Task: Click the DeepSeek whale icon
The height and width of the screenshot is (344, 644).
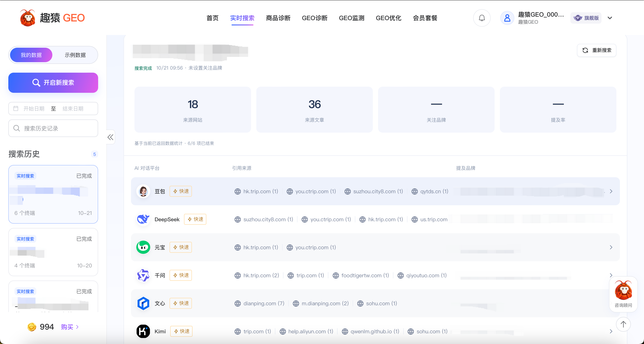Action: pos(143,219)
